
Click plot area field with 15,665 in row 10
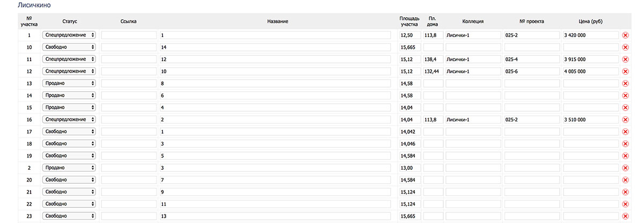(409, 47)
